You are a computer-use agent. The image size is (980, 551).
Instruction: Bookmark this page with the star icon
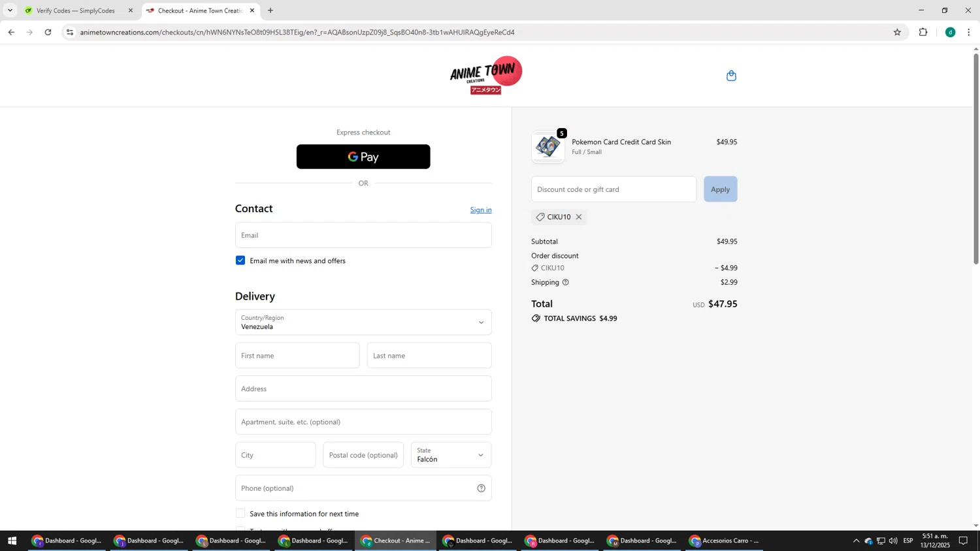(x=897, y=32)
